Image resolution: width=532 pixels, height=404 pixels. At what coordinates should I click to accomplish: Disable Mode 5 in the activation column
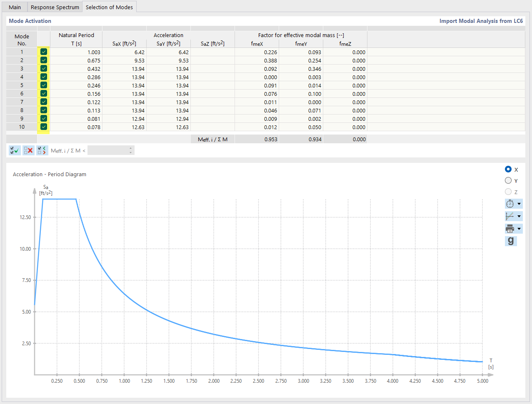(43, 85)
